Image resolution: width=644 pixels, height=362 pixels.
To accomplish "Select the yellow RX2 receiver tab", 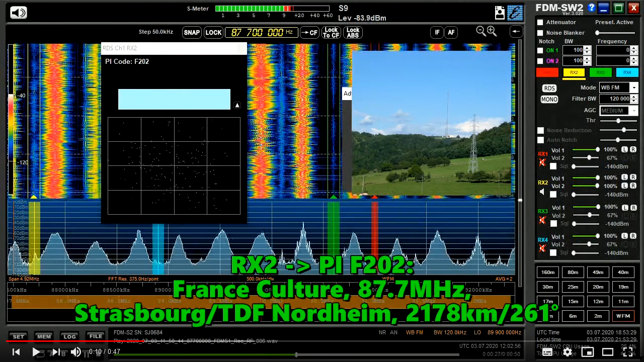I will 574,72.
